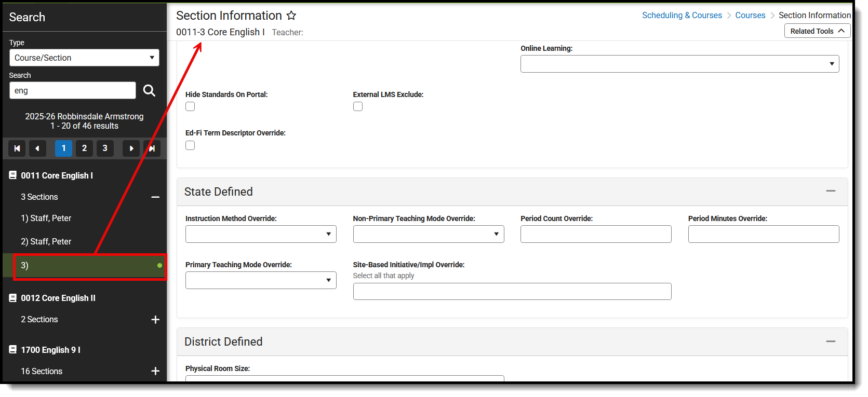Open Instruction Method Override dropdown

(261, 234)
